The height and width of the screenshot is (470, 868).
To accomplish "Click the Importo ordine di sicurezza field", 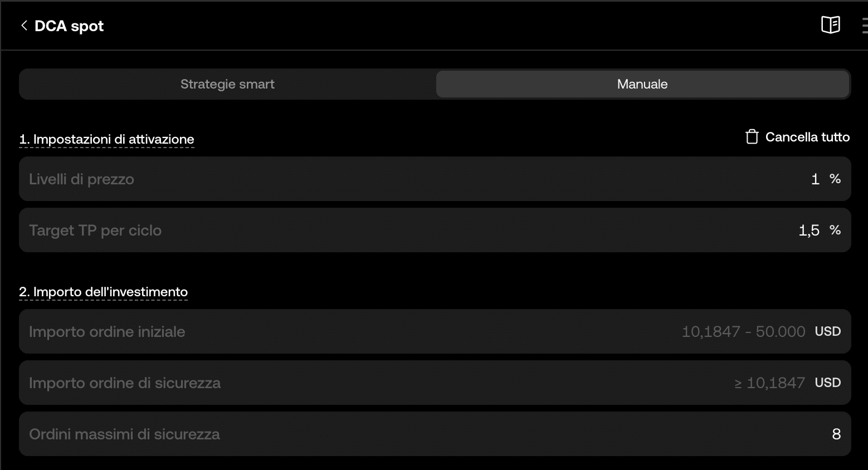I will [435, 383].
